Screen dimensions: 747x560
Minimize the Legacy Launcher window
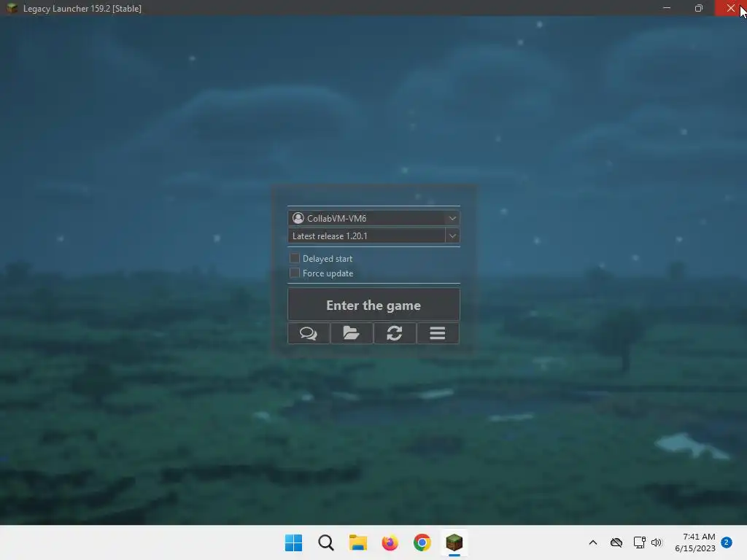tap(667, 8)
